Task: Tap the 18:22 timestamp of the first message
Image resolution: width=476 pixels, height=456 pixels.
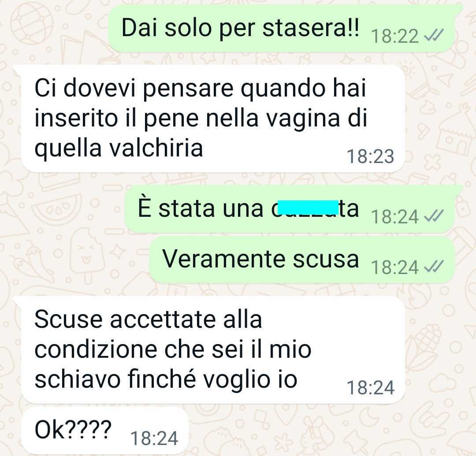Action: 394,36
